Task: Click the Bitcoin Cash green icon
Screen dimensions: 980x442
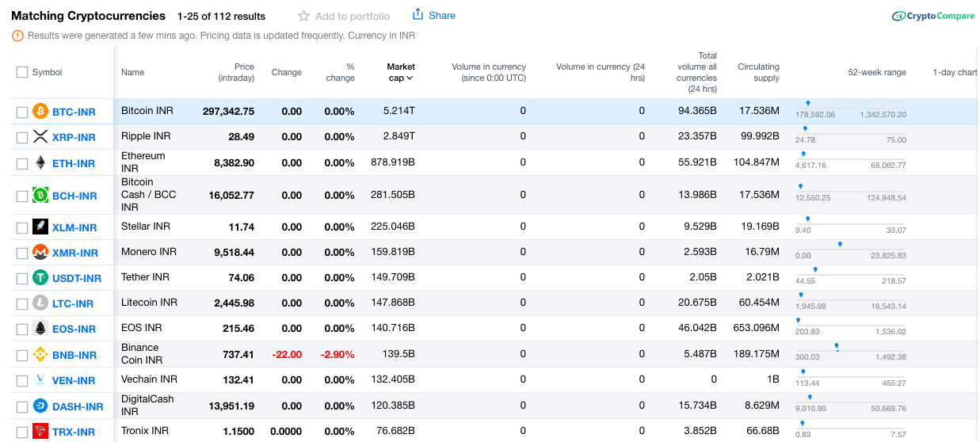Action: [x=40, y=196]
